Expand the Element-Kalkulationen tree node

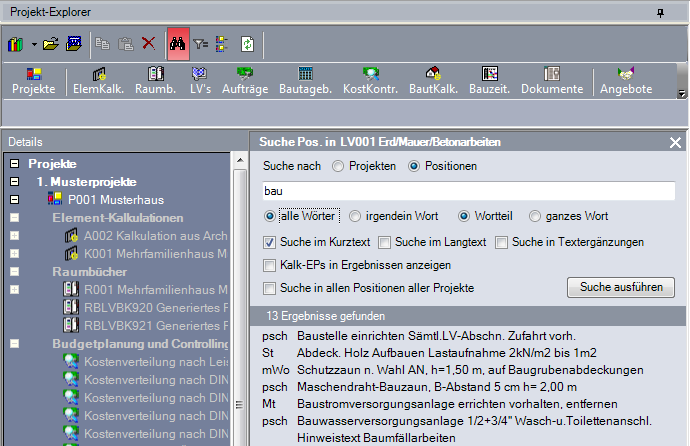(15, 218)
